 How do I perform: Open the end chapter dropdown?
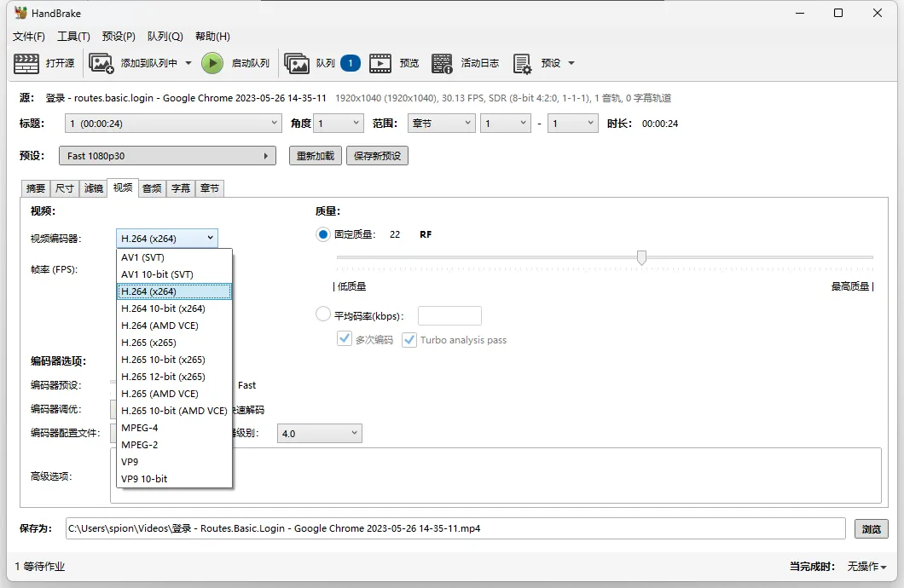(x=572, y=124)
